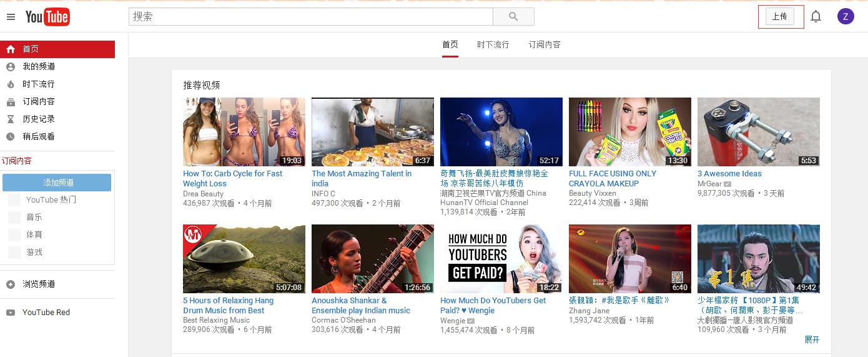
Task: Click title Anoushka Shankar & Ensemble play Indian music
Action: point(361,306)
